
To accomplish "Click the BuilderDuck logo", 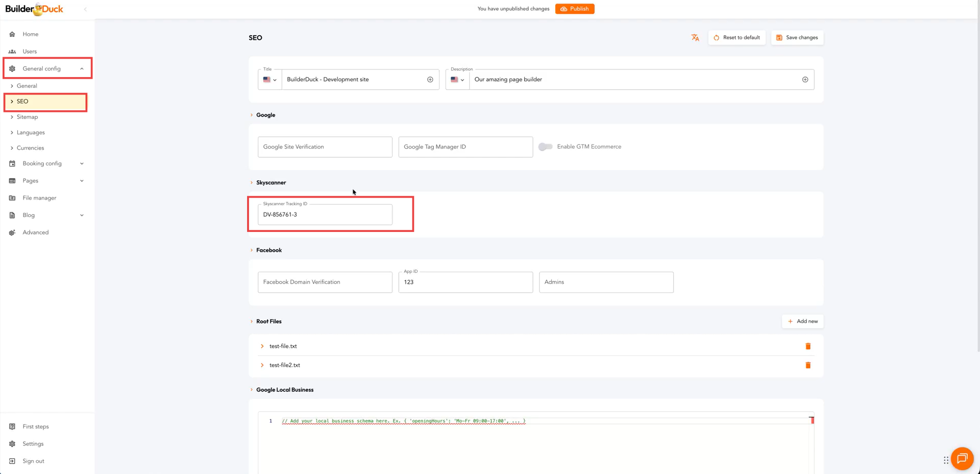I will (x=34, y=9).
